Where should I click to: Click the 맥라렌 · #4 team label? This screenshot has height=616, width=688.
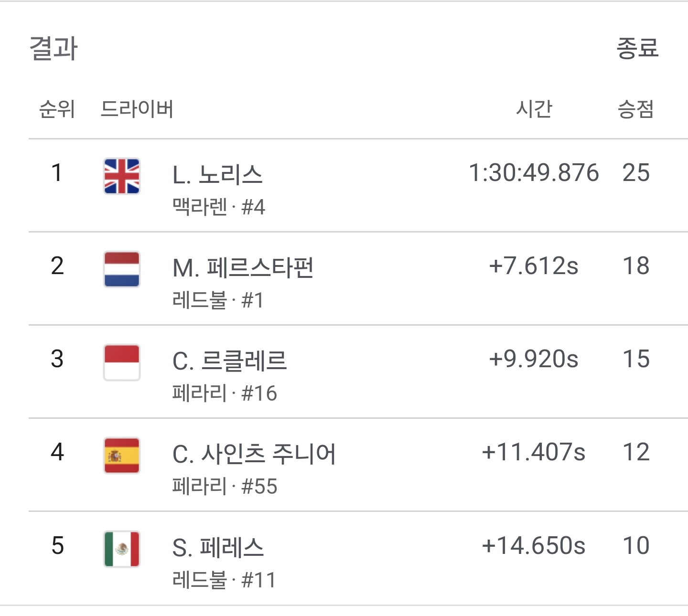219,207
